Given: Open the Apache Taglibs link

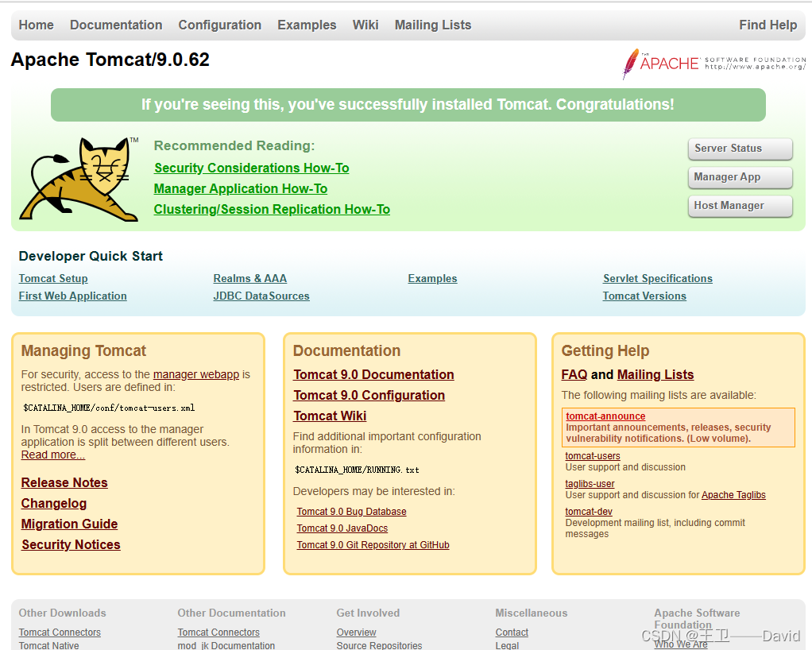Looking at the screenshot, I should 733,495.
